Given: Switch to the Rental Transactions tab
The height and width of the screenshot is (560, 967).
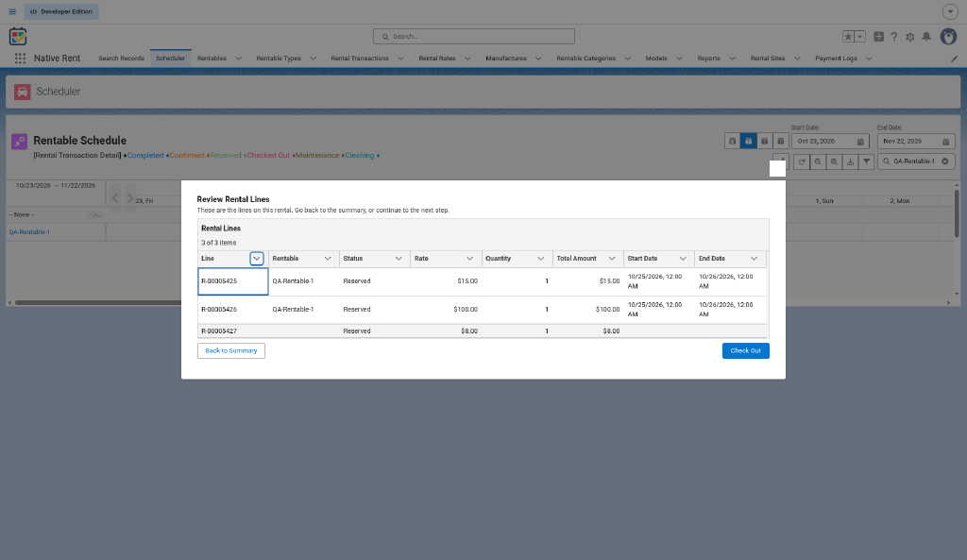Looking at the screenshot, I should (x=360, y=58).
